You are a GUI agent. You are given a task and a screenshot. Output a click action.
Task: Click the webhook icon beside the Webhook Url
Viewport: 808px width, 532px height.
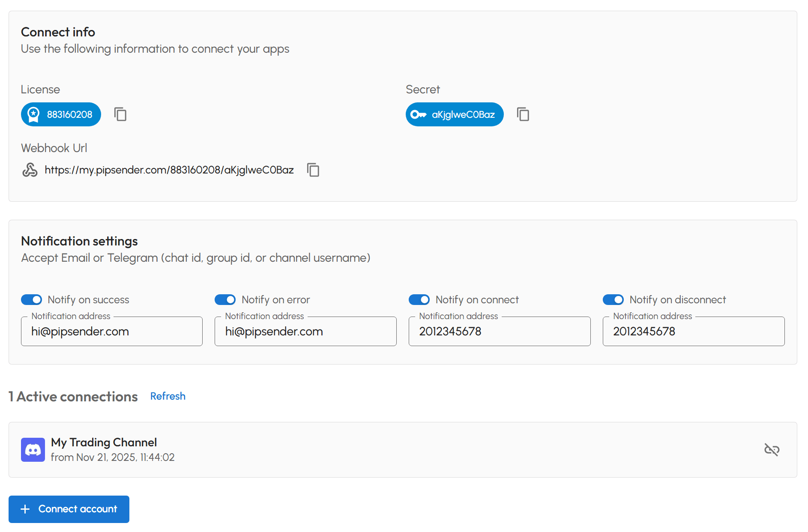click(29, 170)
